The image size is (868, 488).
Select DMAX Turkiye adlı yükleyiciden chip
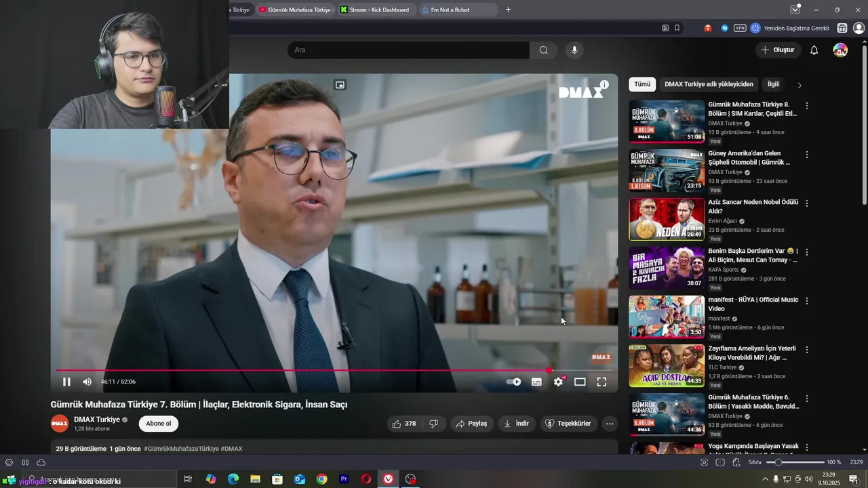click(709, 84)
